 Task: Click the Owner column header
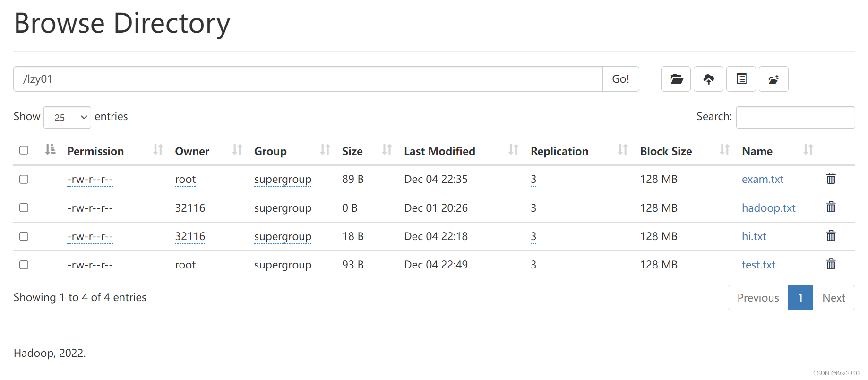pos(192,151)
